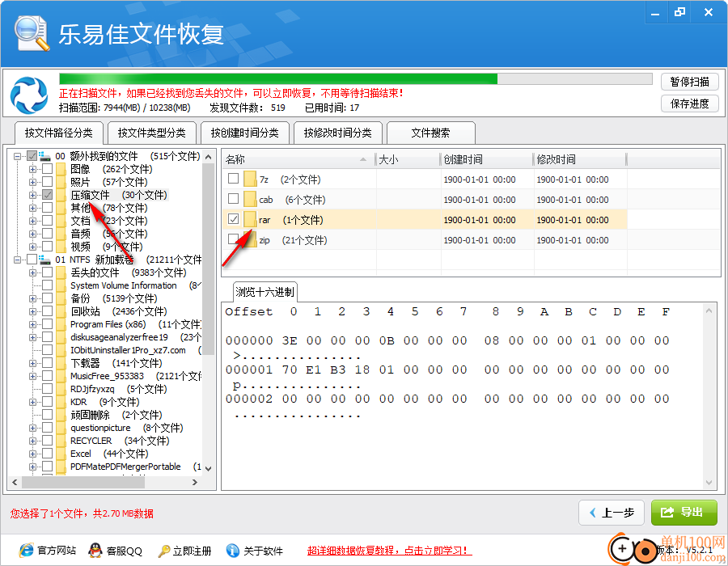Uncheck the 压缩文件 tree checkbox

(48, 194)
